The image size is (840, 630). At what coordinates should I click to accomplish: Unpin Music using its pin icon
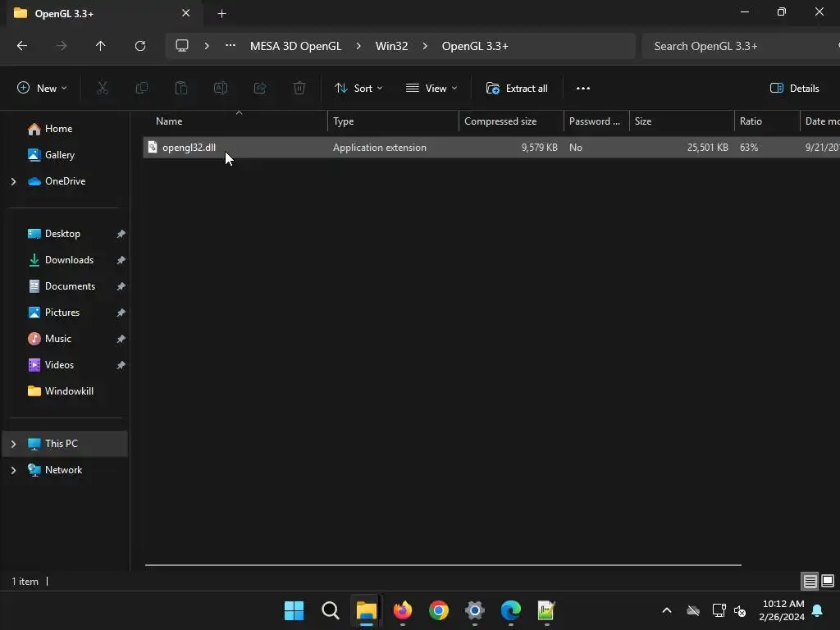click(121, 339)
